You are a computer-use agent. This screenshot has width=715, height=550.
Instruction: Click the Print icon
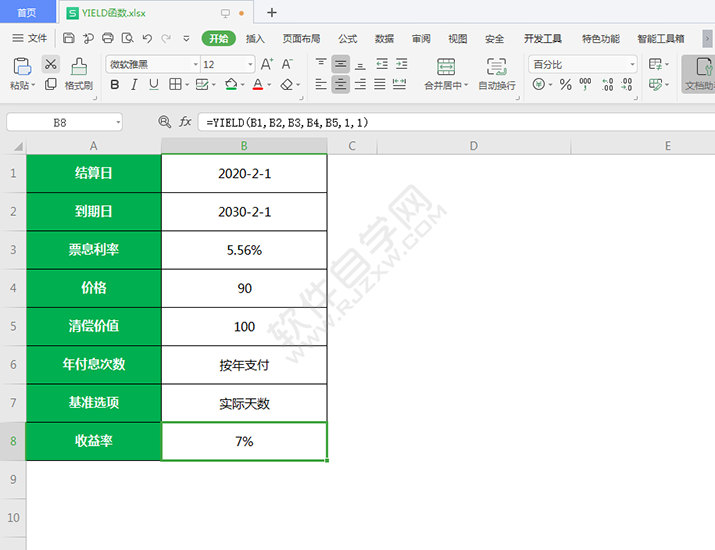108,38
